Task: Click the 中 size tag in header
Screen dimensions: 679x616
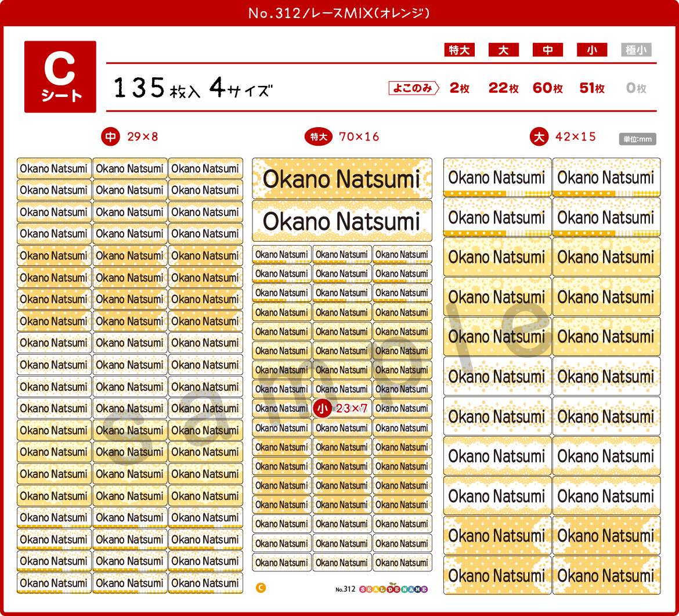Action: tap(547, 50)
